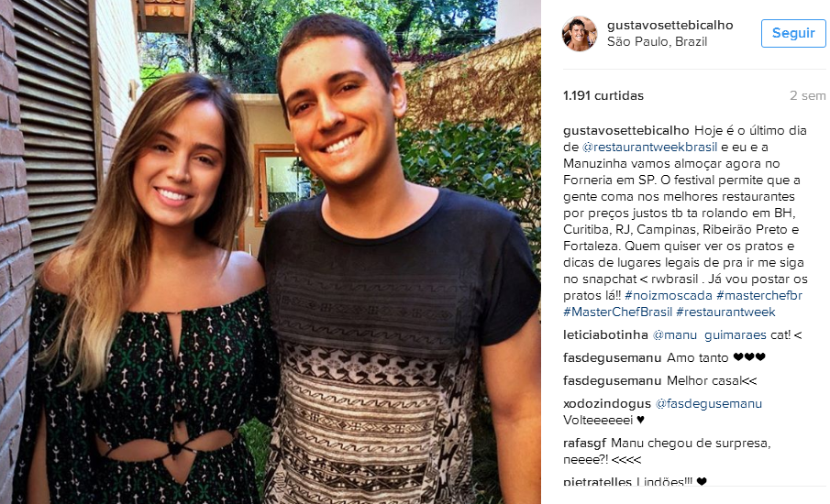
Task: Open the #noizmoscada hashtag
Action: click(668, 296)
